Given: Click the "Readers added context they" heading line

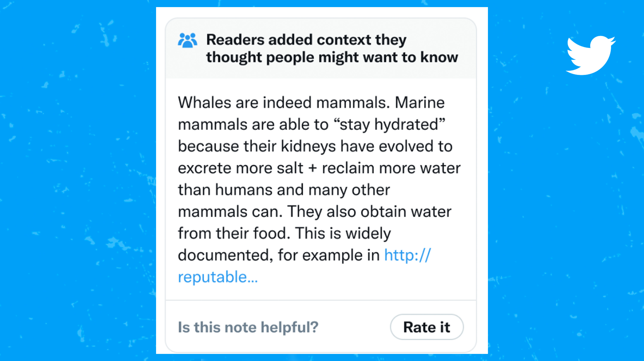Looking at the screenshot, I should [x=306, y=40].
